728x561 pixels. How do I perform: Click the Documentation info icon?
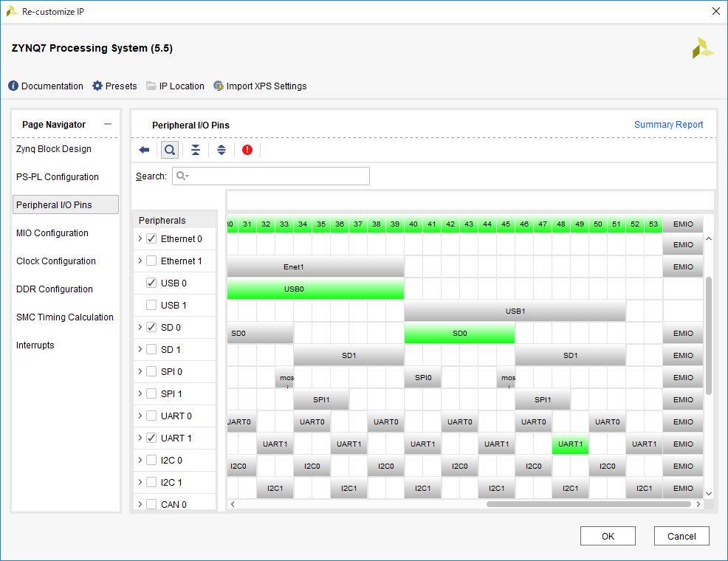13,86
